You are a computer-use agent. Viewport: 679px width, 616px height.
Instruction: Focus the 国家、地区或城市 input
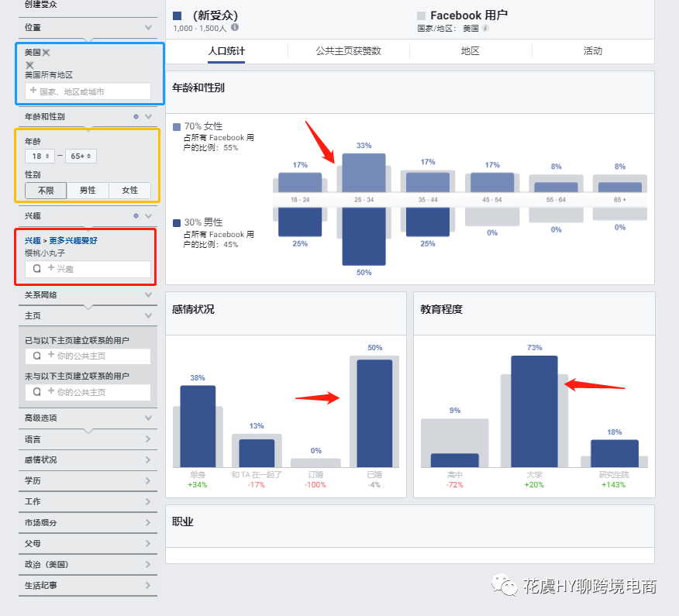coord(88,91)
